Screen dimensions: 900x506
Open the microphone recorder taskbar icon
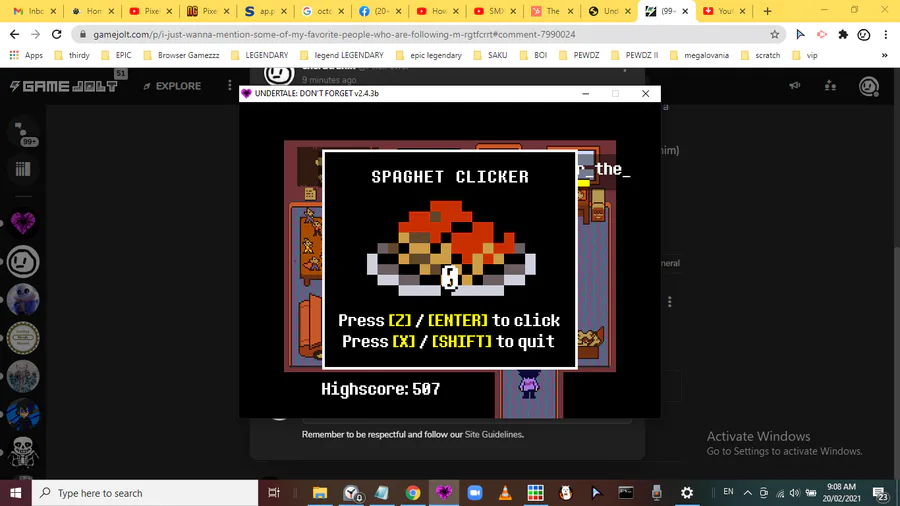[x=657, y=493]
